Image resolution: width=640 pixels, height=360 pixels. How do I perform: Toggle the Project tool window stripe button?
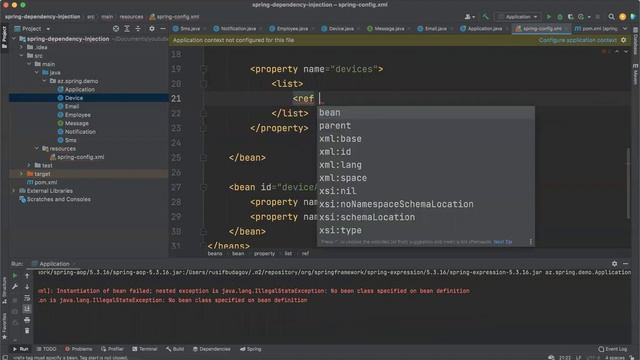point(4,37)
